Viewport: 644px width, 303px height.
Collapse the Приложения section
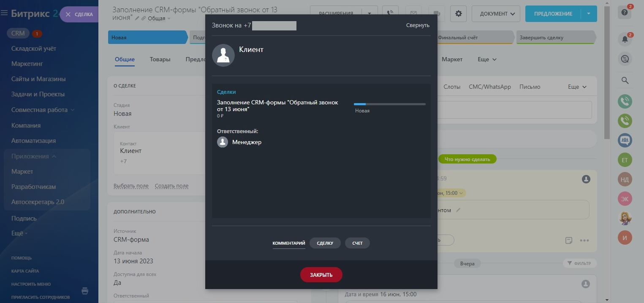click(x=34, y=156)
